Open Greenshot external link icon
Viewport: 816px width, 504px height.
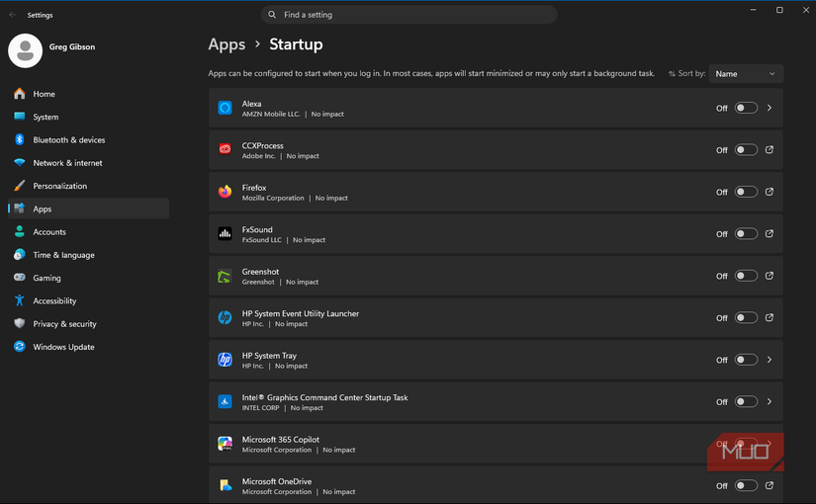tap(770, 276)
